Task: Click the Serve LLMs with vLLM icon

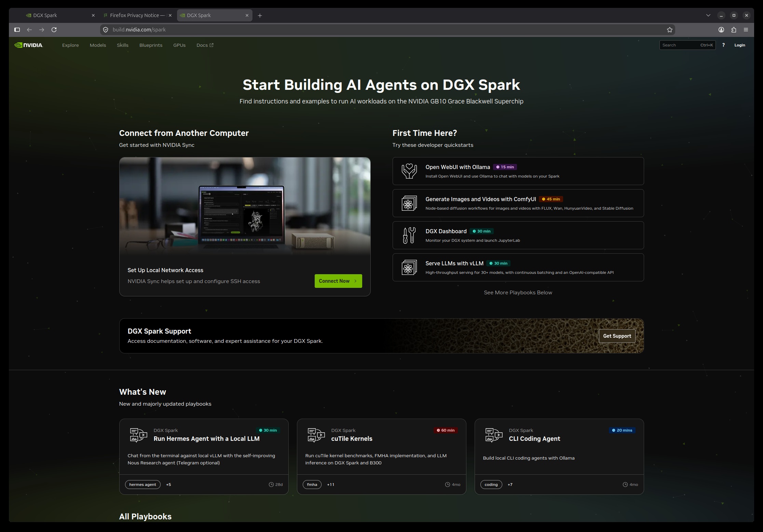Action: [x=409, y=267]
